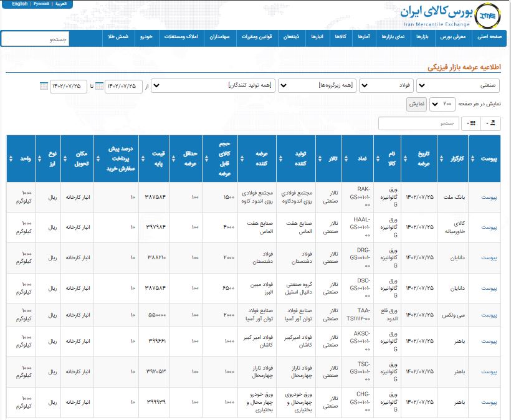511x420 pixels.
Task: Open the پیوست link in the DRG-GS row
Action: pyautogui.click(x=489, y=258)
